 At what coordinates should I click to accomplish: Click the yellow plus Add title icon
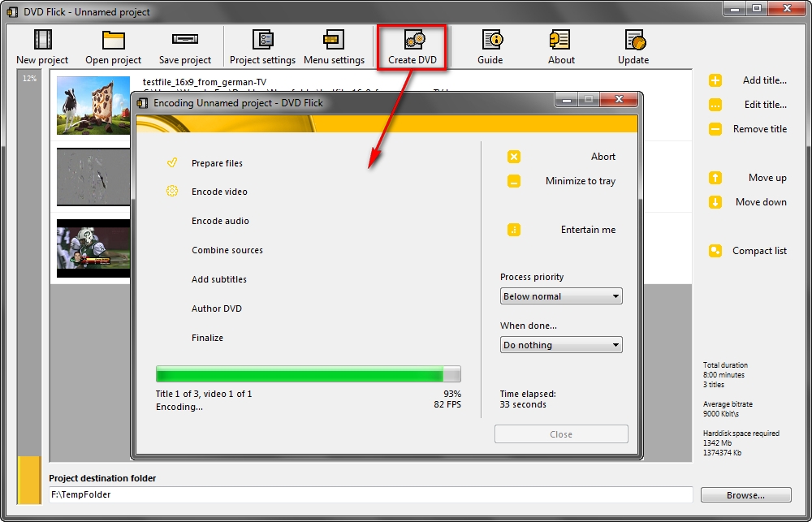pos(715,80)
